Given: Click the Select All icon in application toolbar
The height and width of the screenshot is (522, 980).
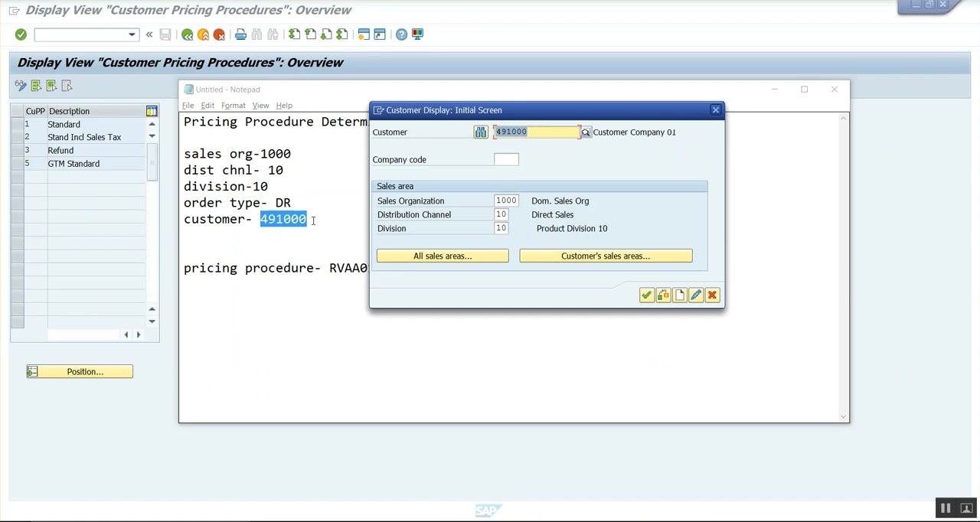Looking at the screenshot, I should (x=36, y=86).
